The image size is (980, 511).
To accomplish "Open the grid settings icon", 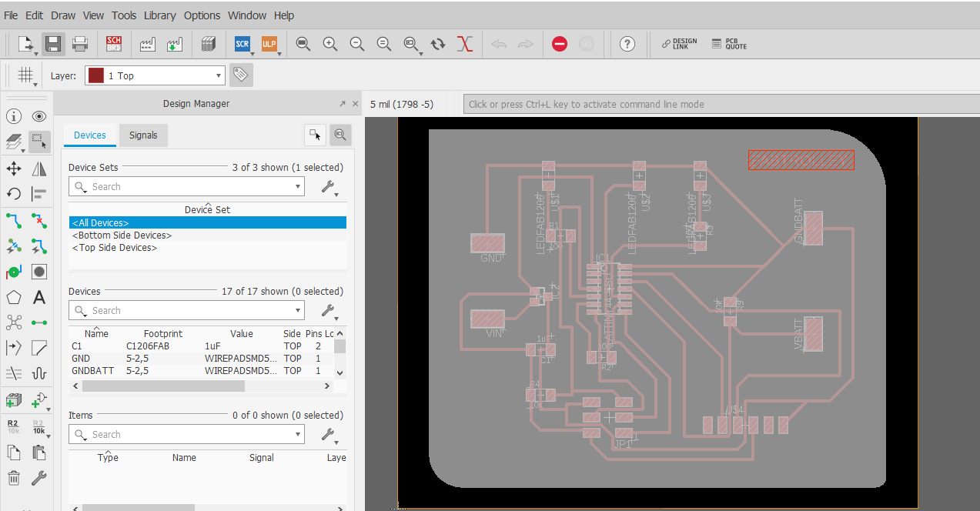I will pos(25,75).
